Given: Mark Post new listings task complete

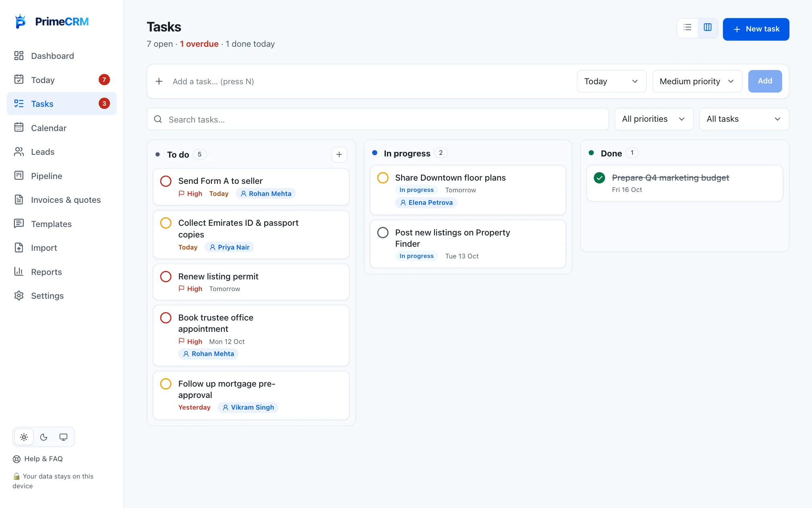Looking at the screenshot, I should (383, 233).
